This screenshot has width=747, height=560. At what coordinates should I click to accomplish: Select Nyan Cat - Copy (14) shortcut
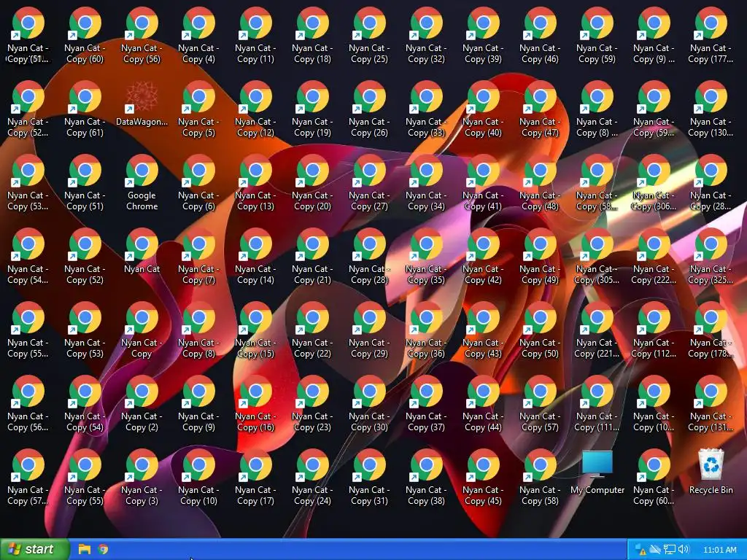pos(255,257)
